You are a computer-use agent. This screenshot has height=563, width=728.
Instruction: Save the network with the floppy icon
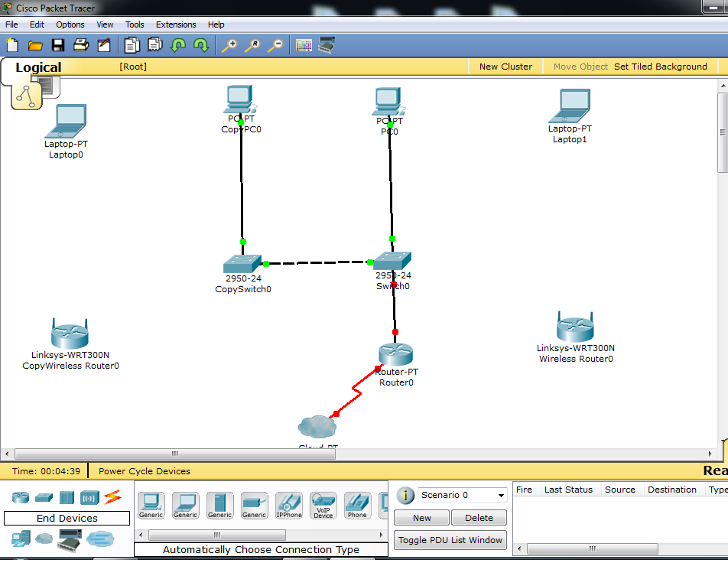coord(58,45)
